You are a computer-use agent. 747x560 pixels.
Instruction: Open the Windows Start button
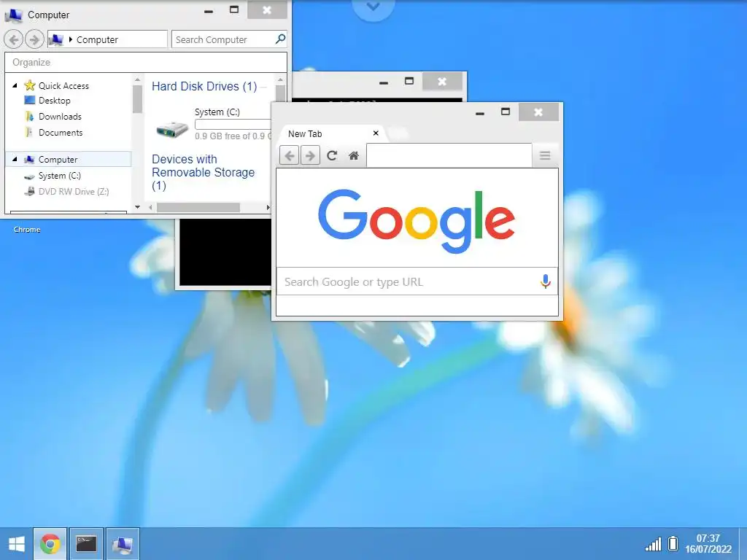click(17, 544)
